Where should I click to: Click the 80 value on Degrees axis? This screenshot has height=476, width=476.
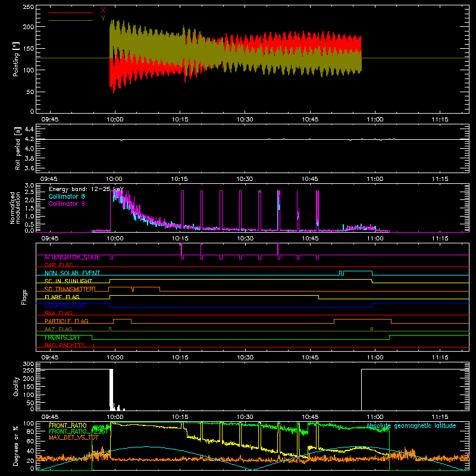[30, 431]
